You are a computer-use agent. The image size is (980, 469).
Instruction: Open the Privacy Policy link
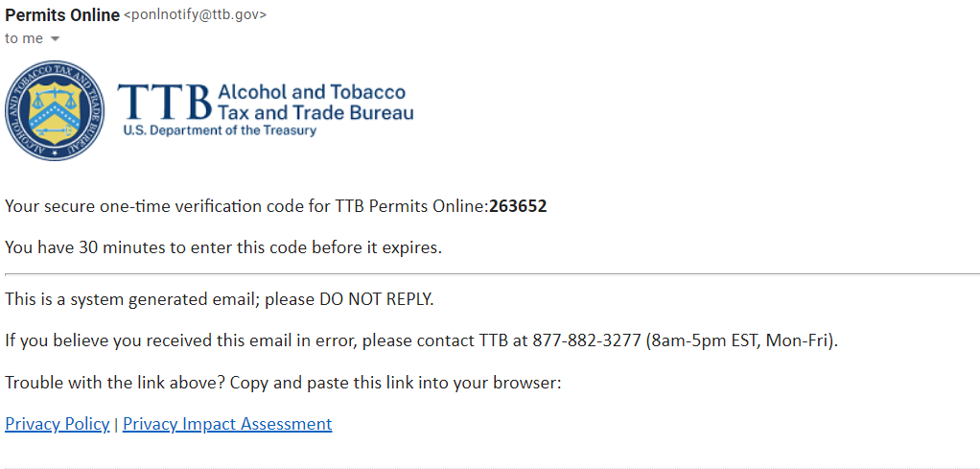coord(58,424)
